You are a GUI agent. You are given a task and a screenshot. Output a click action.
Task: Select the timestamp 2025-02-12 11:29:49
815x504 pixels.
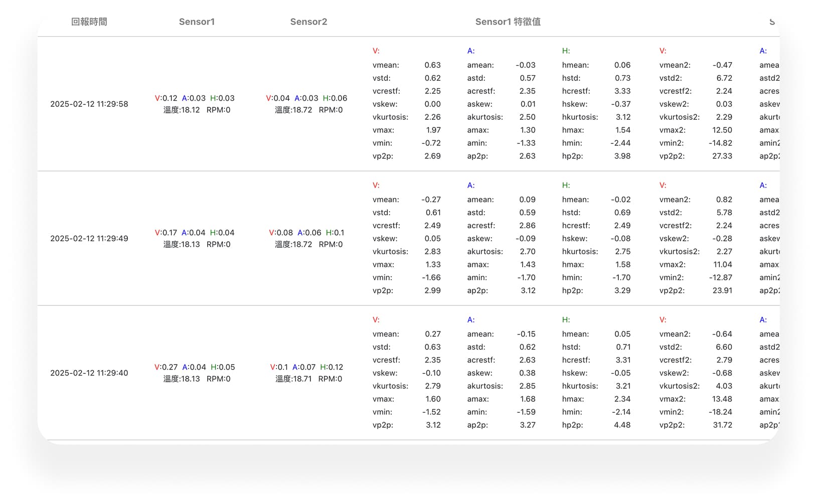point(89,238)
